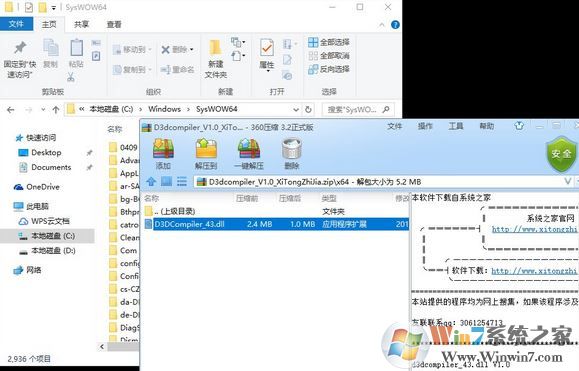The image size is (579, 371).
Task: Click Delete (删除) in Explorer ribbon
Action: [178, 49]
